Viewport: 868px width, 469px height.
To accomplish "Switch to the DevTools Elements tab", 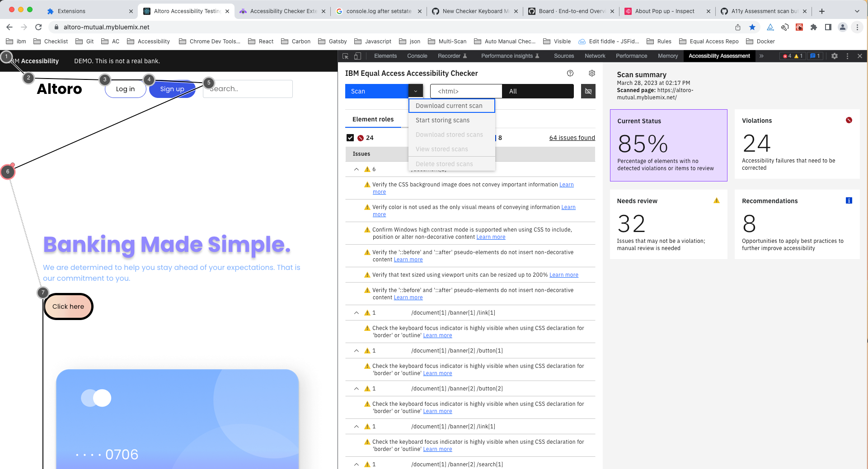I will point(385,56).
